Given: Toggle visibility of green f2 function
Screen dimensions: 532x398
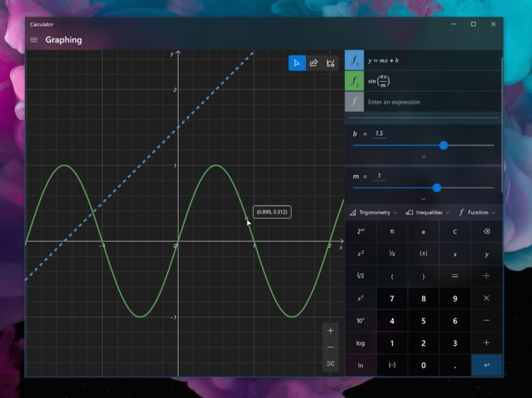Looking at the screenshot, I should (x=354, y=81).
